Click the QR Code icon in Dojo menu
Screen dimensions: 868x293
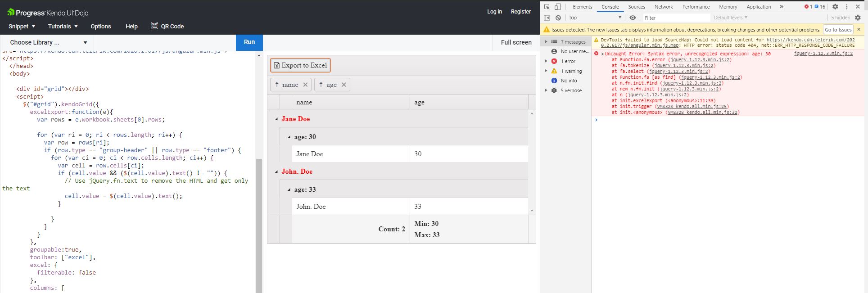tap(154, 26)
